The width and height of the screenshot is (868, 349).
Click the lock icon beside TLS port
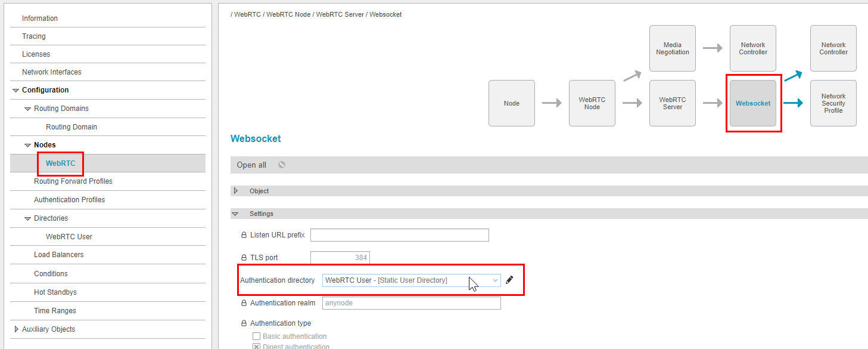click(244, 258)
